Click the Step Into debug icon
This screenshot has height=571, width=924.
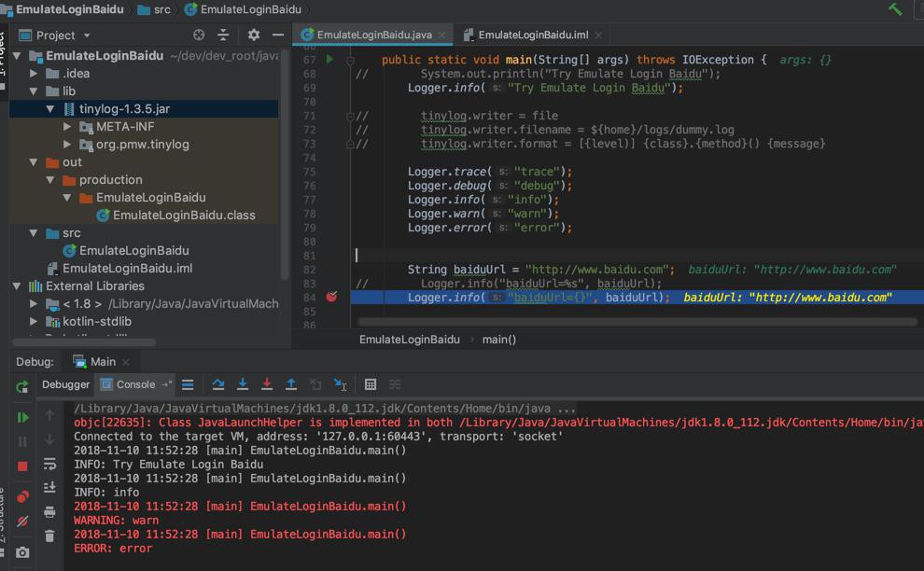(243, 384)
